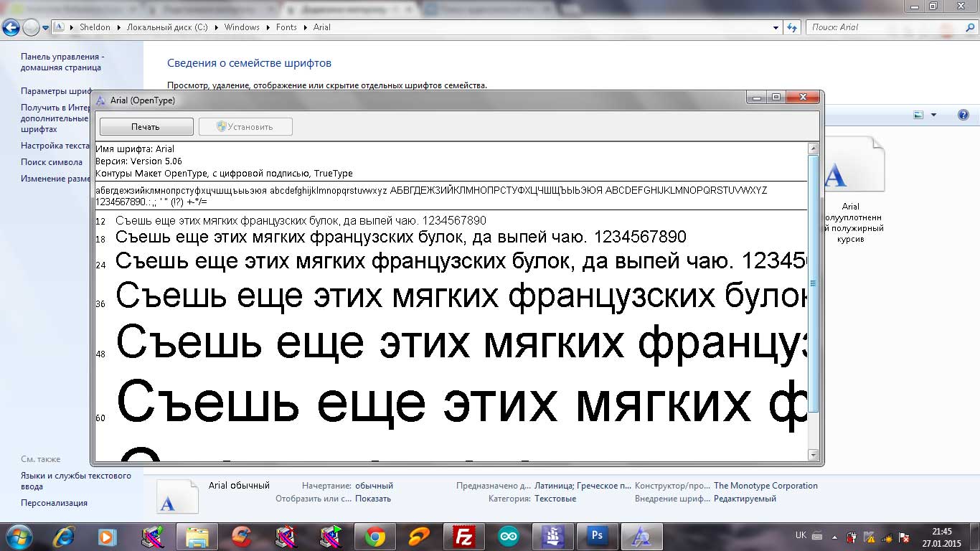Launch Internet Explorer from the taskbar
The width and height of the screenshot is (980, 551).
tap(64, 537)
